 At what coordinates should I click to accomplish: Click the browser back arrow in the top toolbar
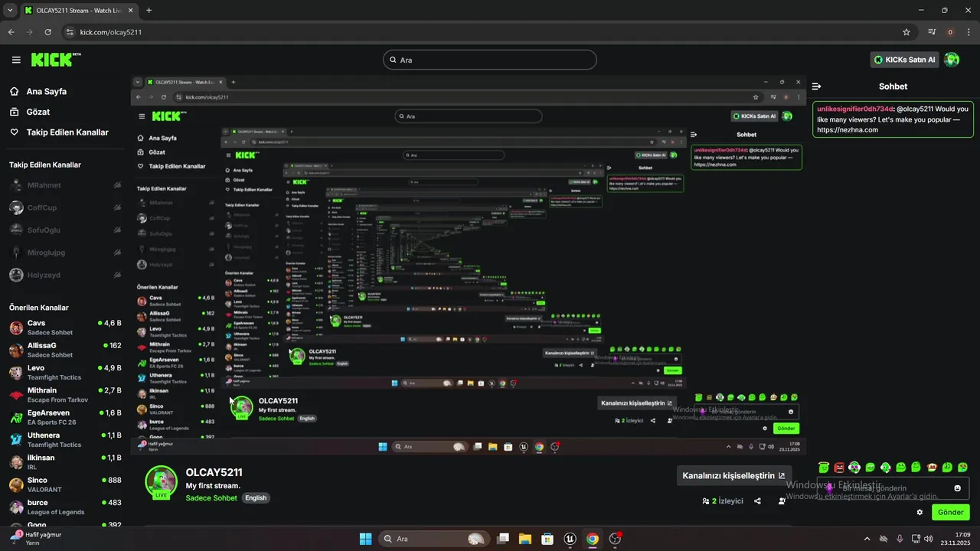click(11, 32)
